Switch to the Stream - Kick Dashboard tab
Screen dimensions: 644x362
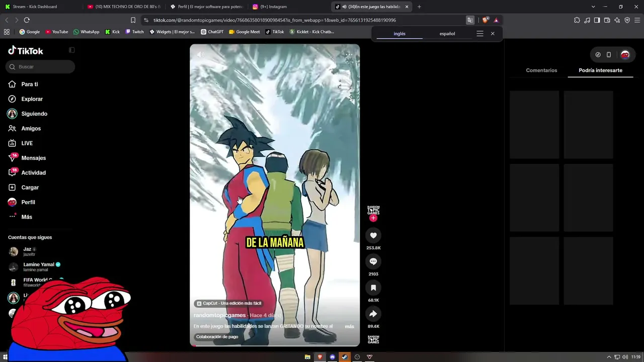pos(40,7)
